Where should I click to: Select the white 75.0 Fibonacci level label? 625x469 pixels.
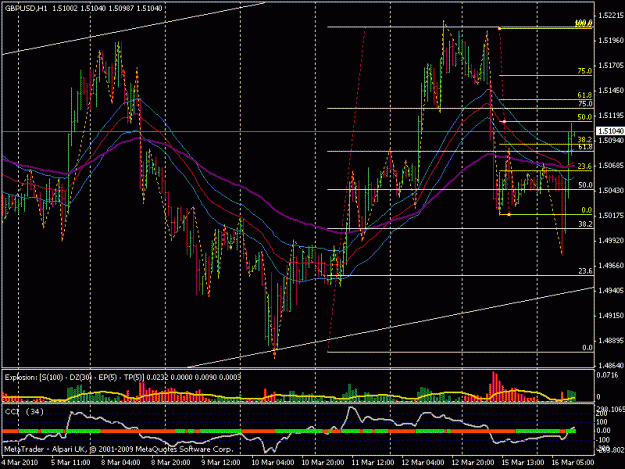(x=585, y=104)
